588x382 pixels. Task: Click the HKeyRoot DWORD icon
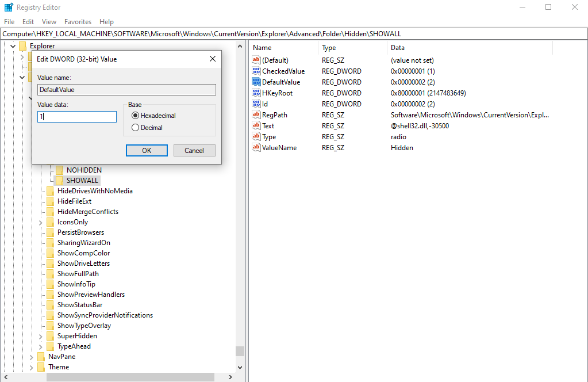tap(256, 93)
